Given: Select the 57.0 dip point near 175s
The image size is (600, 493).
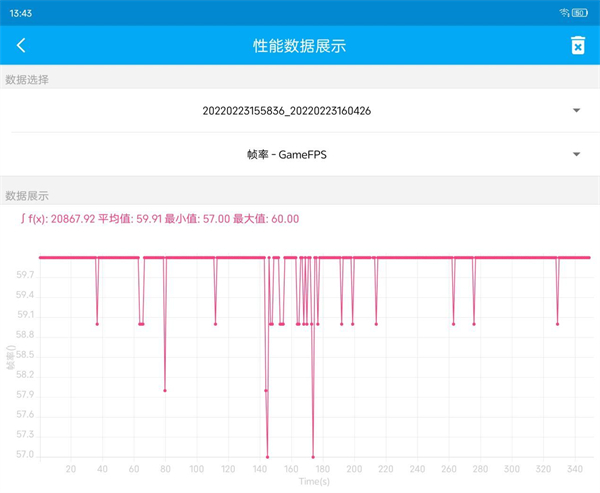Looking at the screenshot, I should click(x=313, y=457).
